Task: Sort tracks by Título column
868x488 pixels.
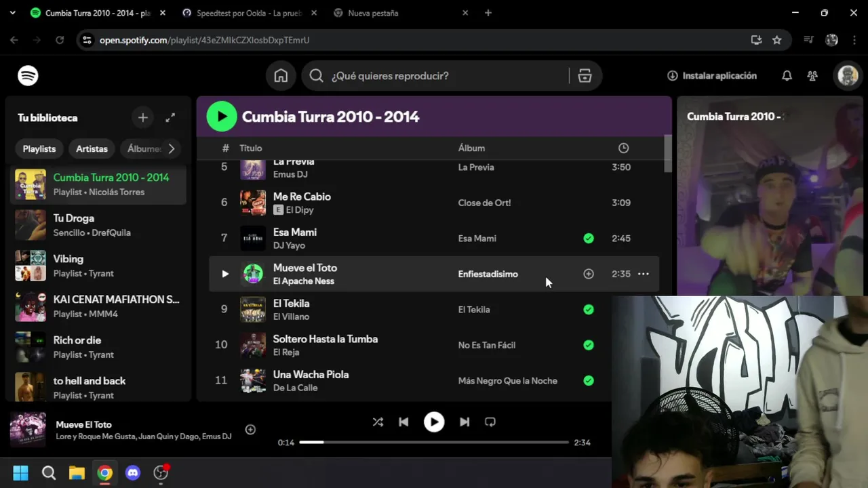Action: tap(250, 148)
